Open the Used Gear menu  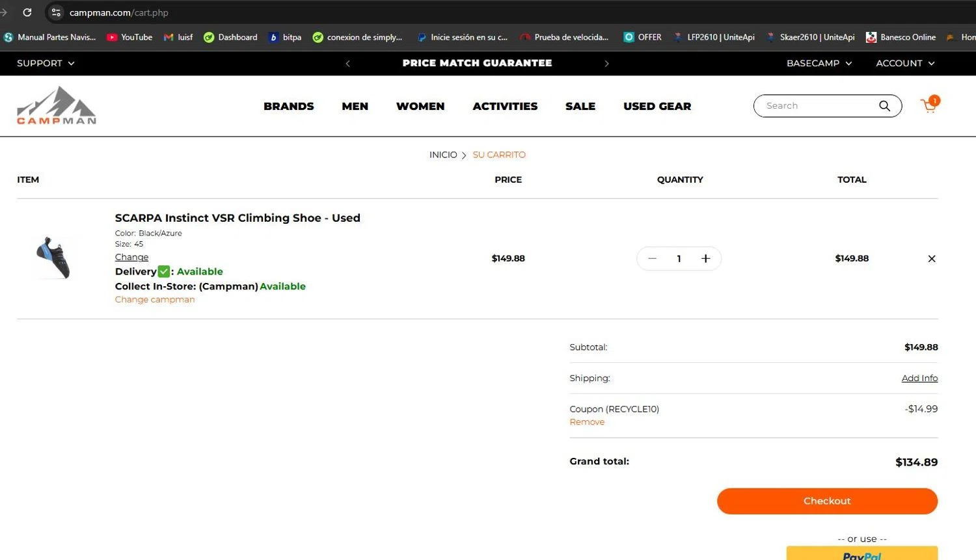tap(657, 106)
